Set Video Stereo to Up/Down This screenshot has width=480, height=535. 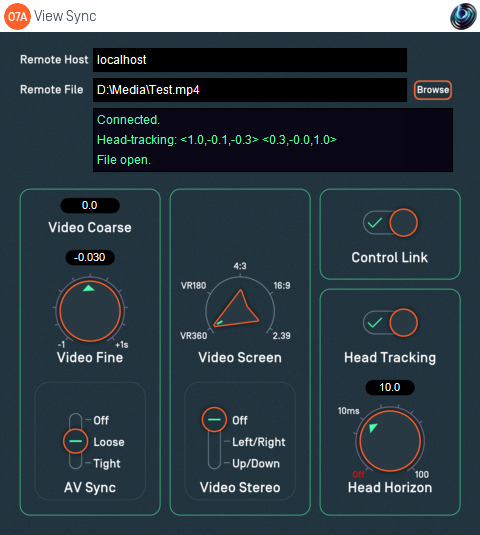click(256, 464)
